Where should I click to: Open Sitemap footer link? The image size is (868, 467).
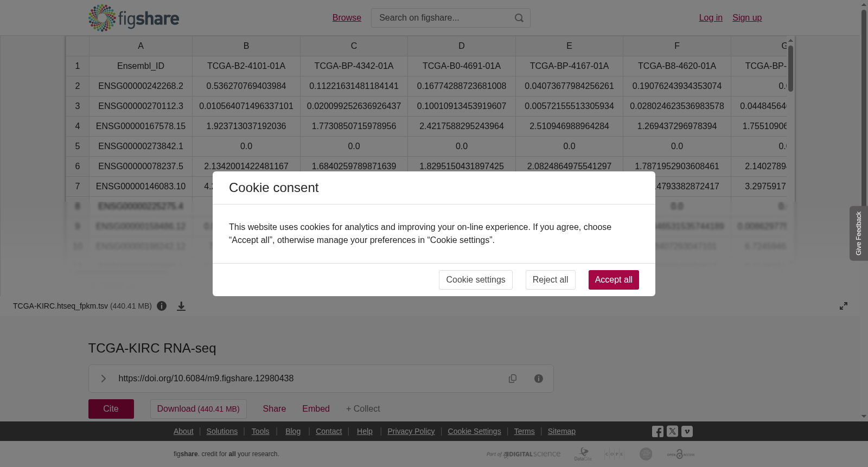(561, 431)
